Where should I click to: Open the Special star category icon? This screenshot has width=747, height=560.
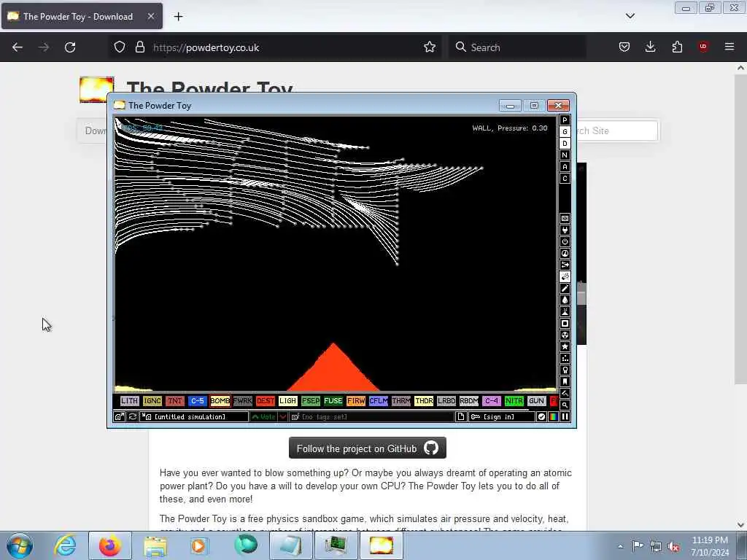click(x=565, y=346)
